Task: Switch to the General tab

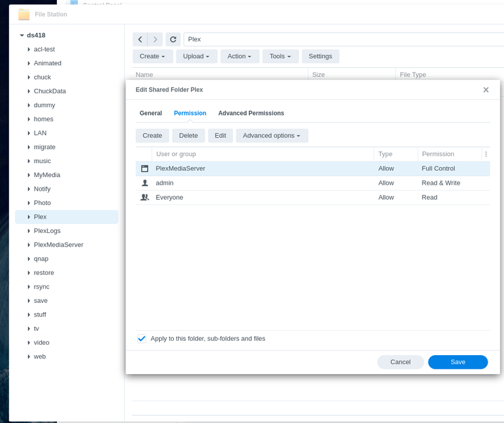Action: pos(151,113)
